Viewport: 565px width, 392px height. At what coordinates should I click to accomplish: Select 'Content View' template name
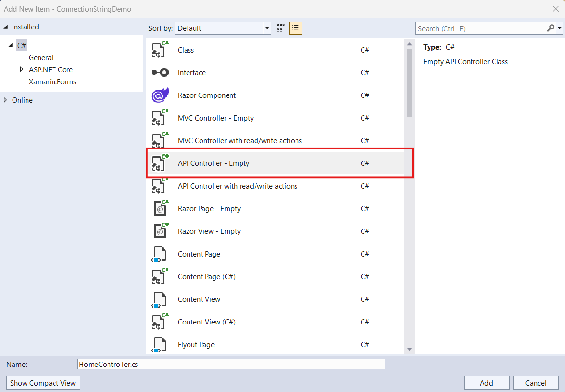pos(199,299)
